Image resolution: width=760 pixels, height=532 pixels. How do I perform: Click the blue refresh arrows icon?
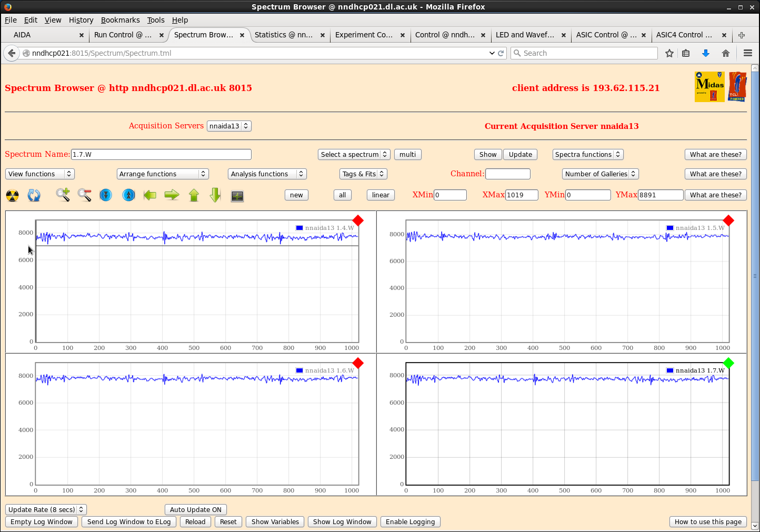pyautogui.click(x=34, y=196)
